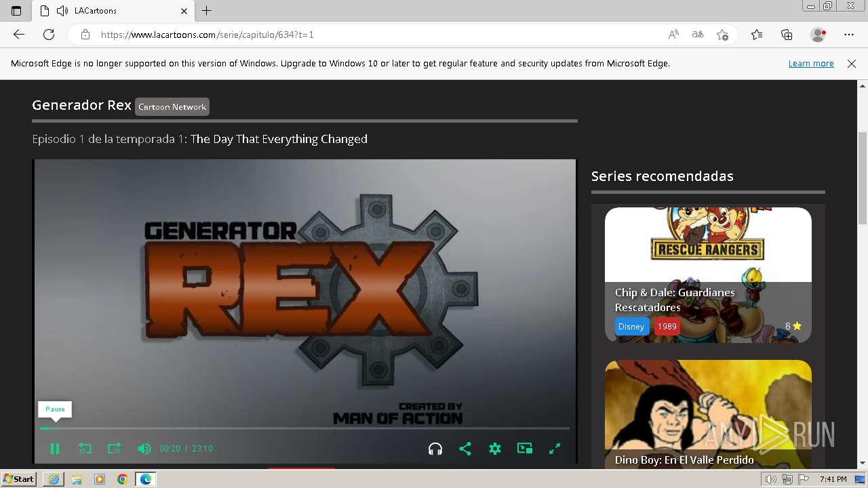Click the system tray volume icon
This screenshot has height=488, width=868.
coord(771,479)
